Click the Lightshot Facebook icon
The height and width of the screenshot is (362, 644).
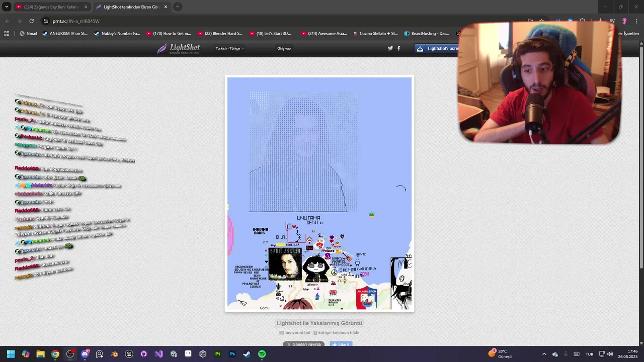[399, 48]
